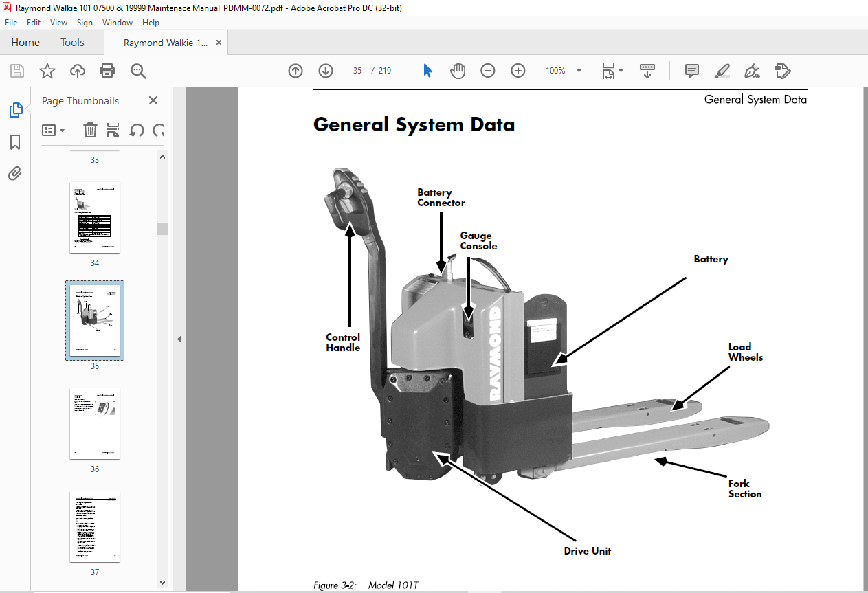
Task: Click the 'Gauge Console' label
Action: (478, 241)
